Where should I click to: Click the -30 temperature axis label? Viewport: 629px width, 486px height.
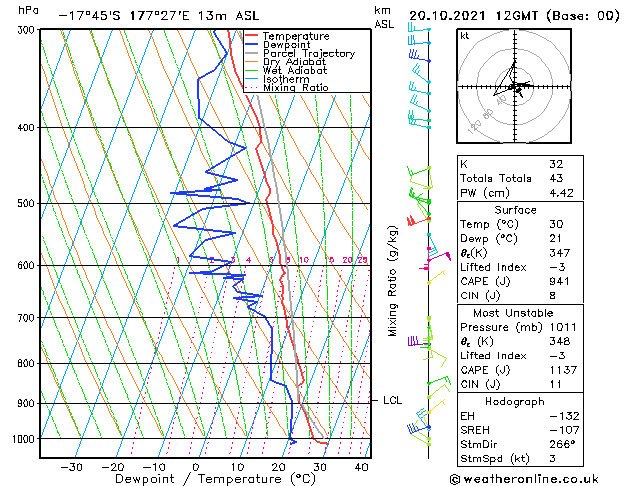coord(71,467)
